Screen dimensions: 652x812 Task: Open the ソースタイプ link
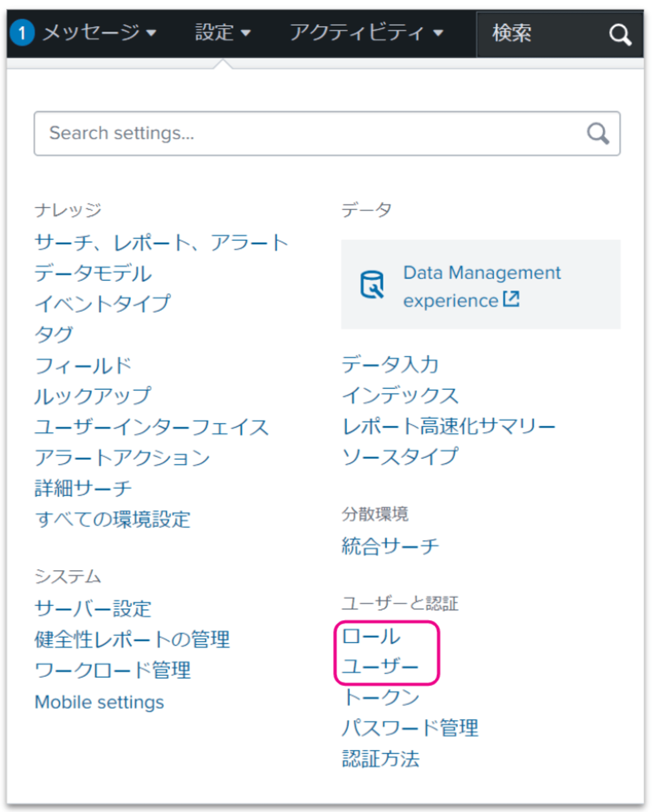[x=400, y=456]
